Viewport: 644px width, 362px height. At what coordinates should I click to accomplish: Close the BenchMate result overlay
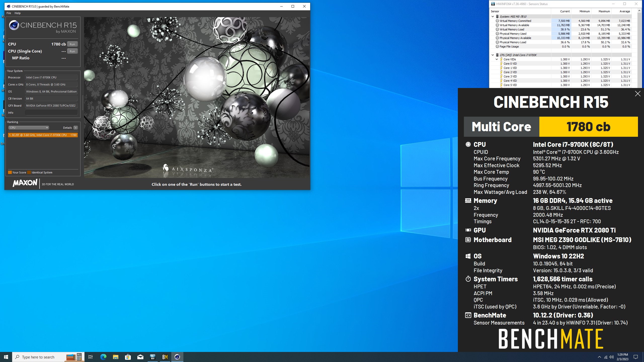point(637,94)
